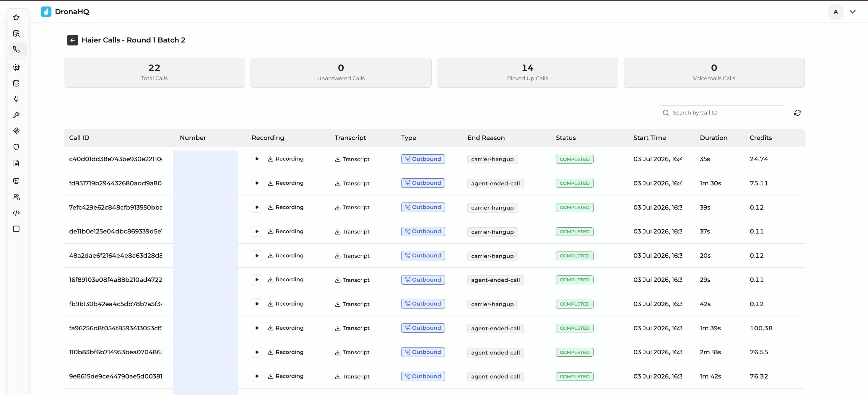The height and width of the screenshot is (395, 868).
Task: Open the plug connectors icon in sidebar
Action: point(16,99)
